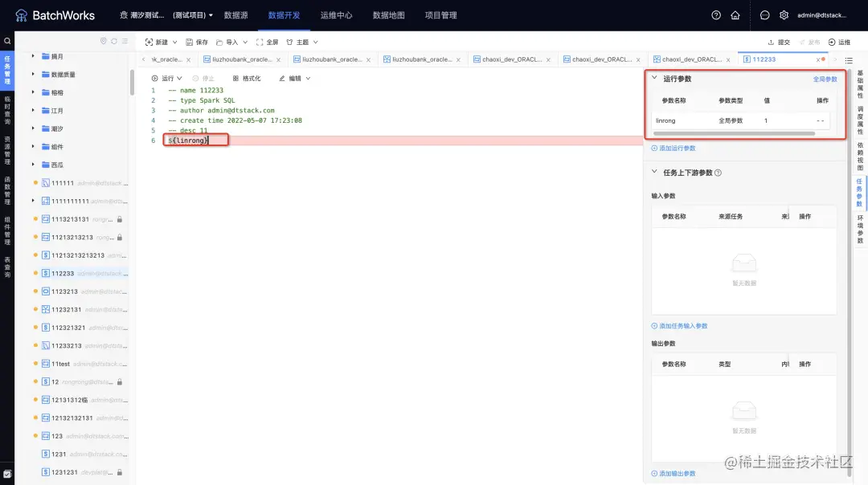Collapse the 任务上下游参数 section

tap(654, 172)
